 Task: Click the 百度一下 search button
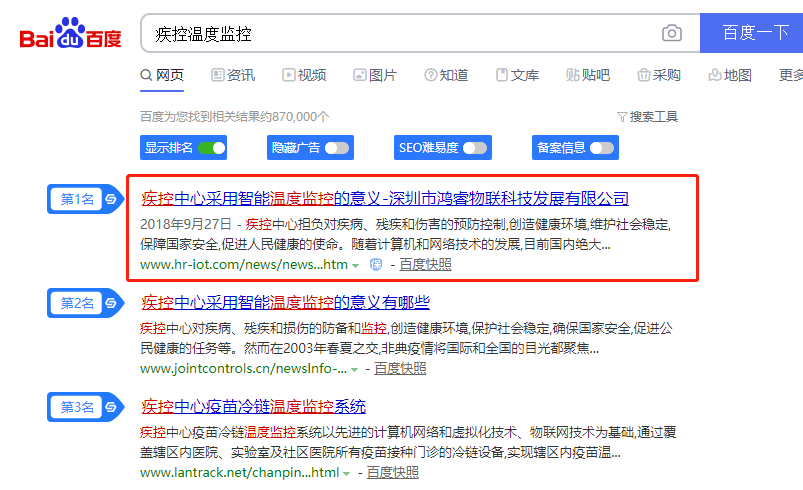point(751,33)
